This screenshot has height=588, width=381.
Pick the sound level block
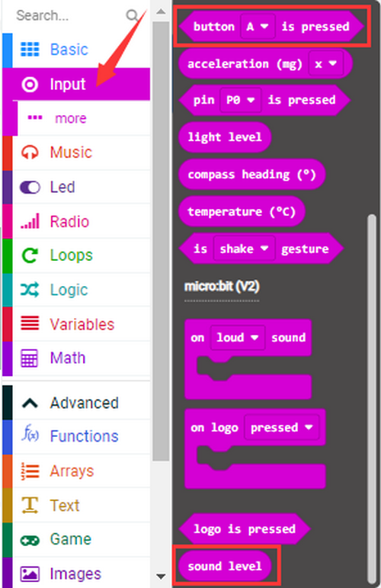225,566
